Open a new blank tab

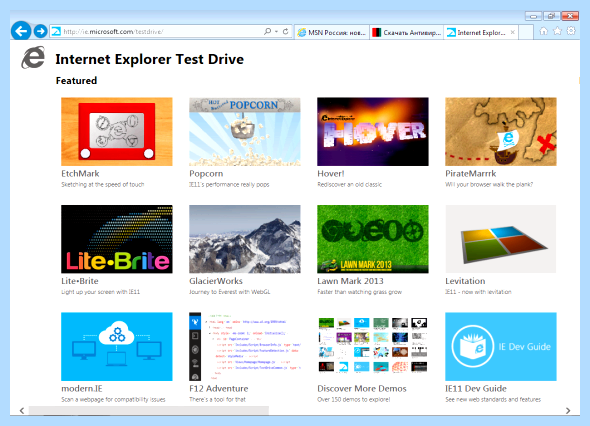526,32
